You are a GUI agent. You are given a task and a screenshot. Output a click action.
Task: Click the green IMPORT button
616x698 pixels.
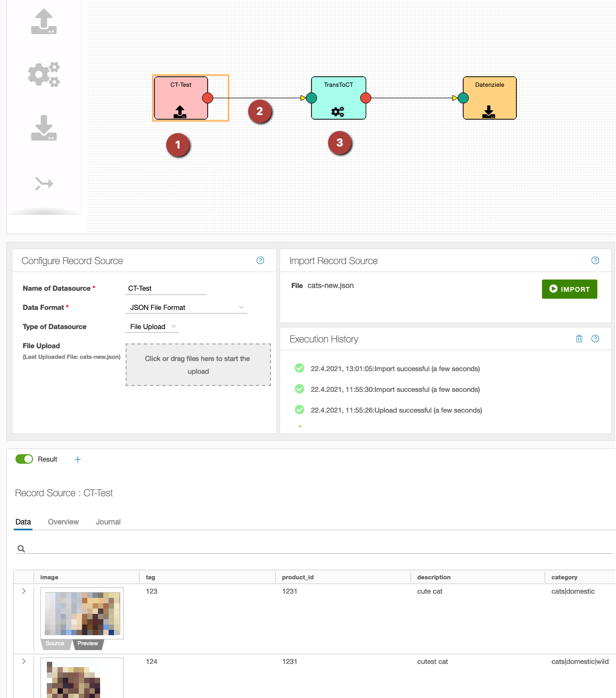point(569,289)
